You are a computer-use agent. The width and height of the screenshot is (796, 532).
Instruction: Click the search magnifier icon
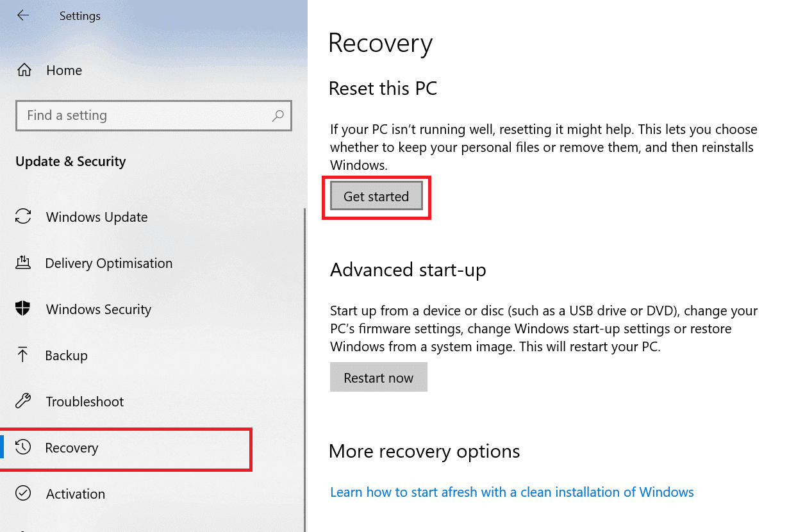[278, 115]
